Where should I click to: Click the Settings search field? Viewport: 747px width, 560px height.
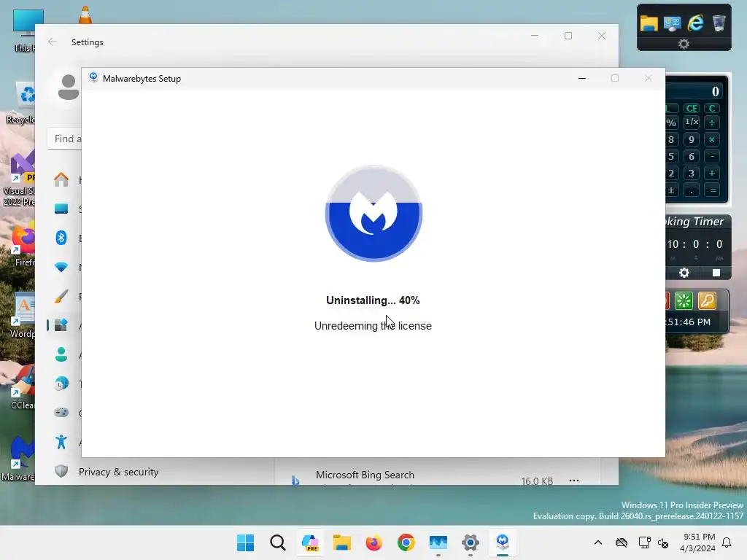coord(64,139)
